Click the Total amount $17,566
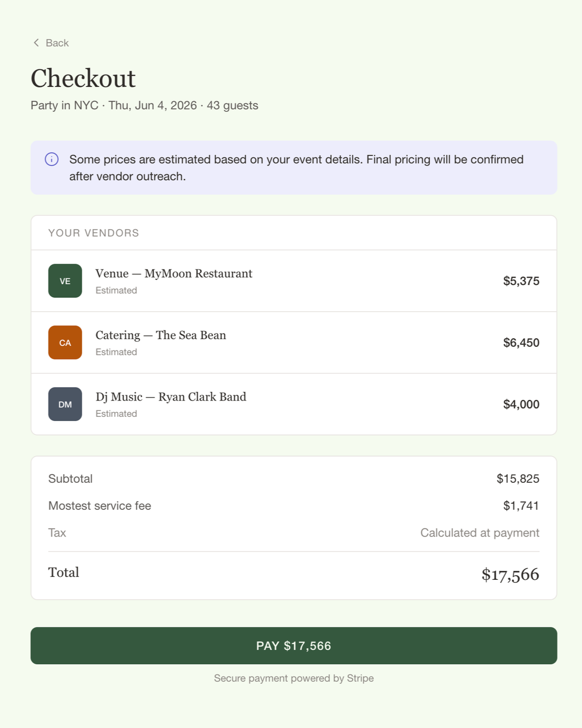The image size is (582, 728). (510, 574)
